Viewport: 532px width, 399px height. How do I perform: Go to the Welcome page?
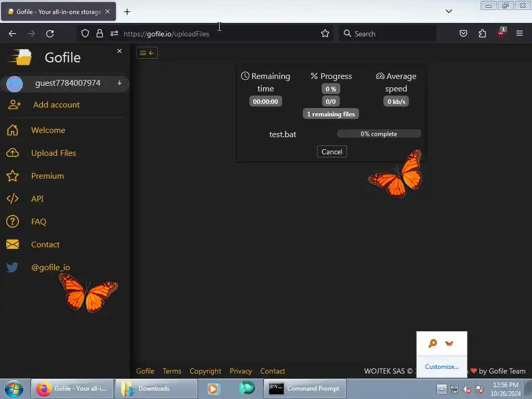(48, 130)
